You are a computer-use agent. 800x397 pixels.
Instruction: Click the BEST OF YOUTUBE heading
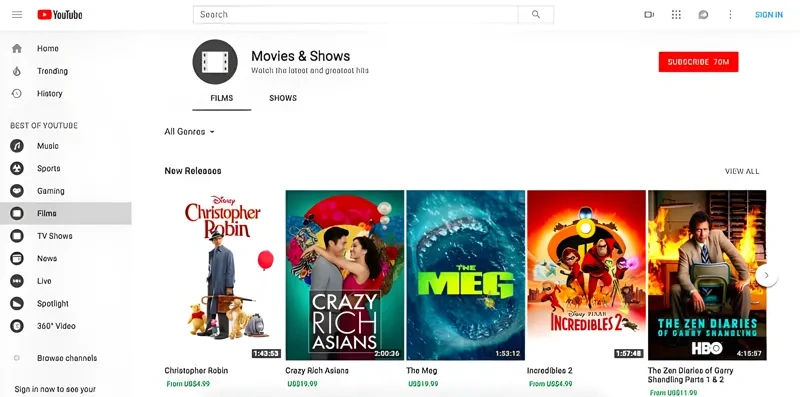pos(44,126)
